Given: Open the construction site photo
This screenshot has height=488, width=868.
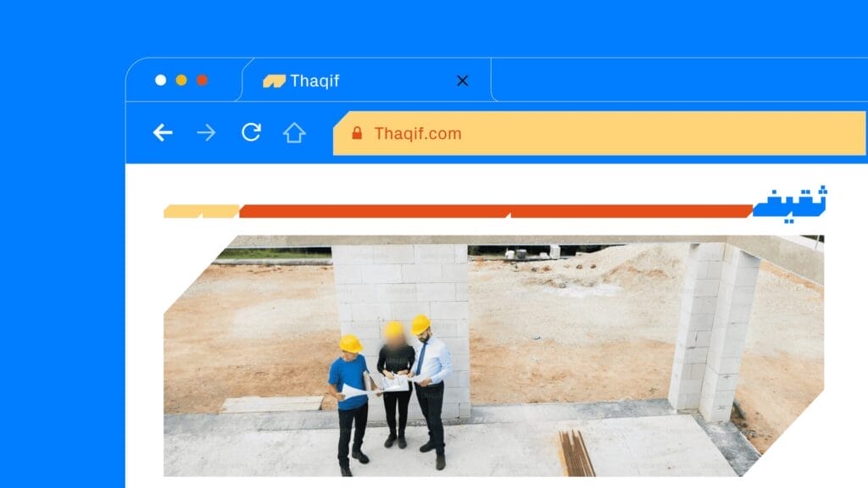Looking at the screenshot, I should point(494,356).
